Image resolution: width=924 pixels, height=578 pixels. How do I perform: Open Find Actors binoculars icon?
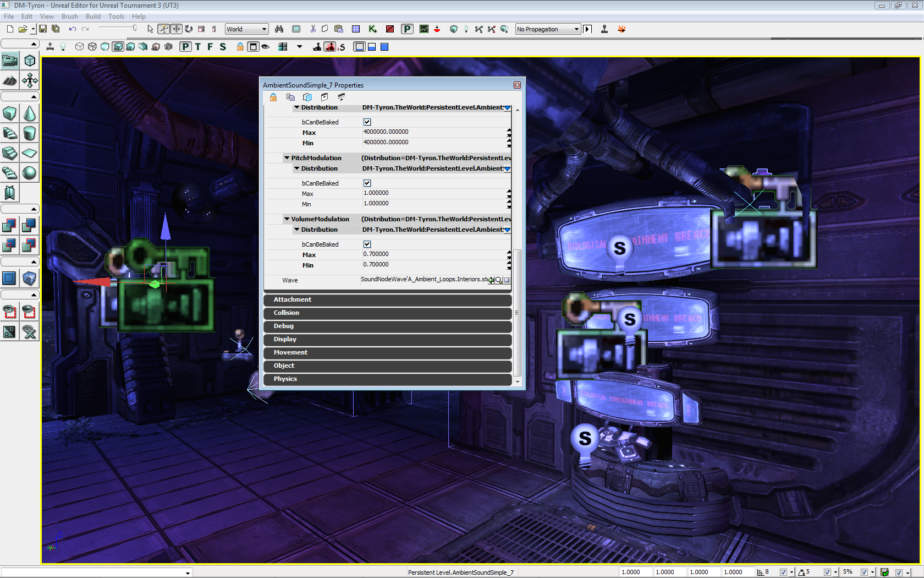[x=279, y=29]
